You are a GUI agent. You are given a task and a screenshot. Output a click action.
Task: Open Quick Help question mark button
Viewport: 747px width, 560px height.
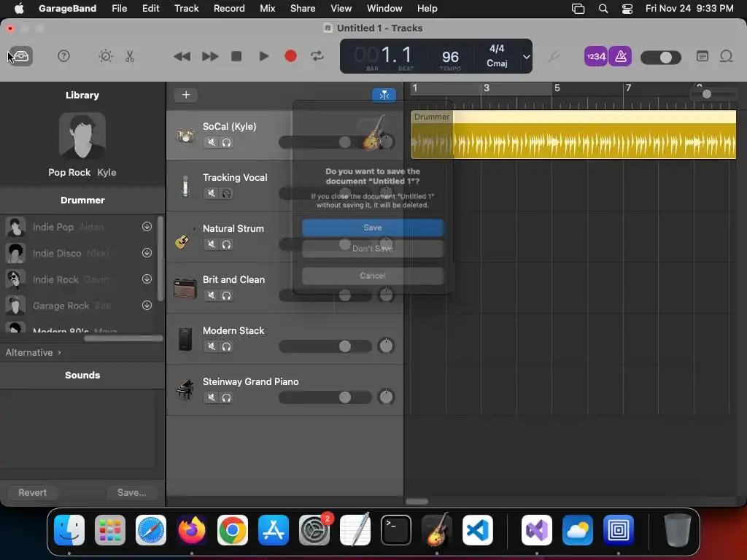coord(63,56)
